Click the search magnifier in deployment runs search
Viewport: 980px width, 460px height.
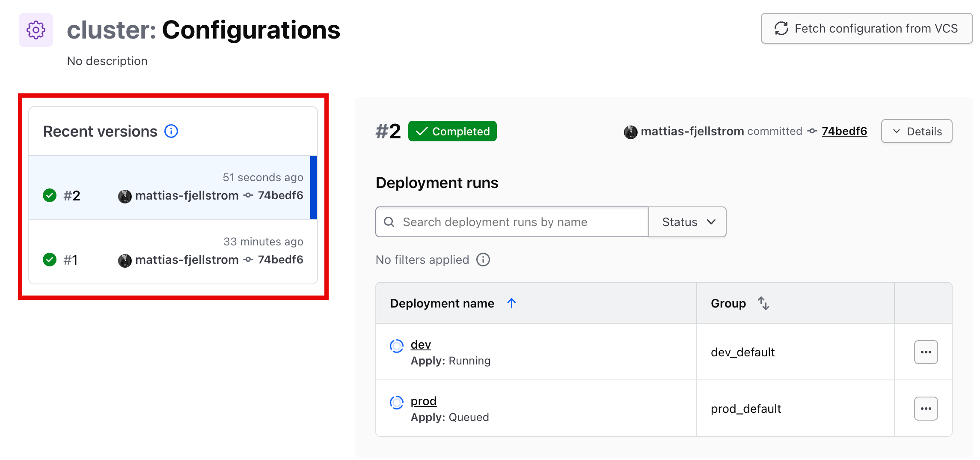coord(389,222)
